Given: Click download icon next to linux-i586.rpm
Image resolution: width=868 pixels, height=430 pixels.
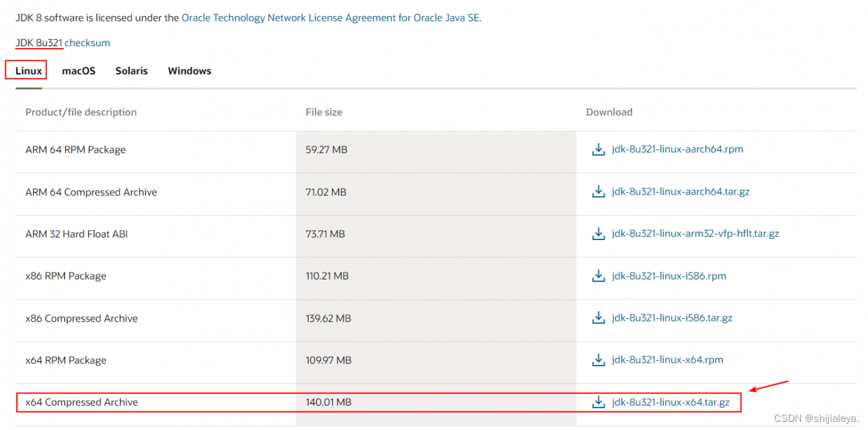Looking at the screenshot, I should (x=598, y=276).
